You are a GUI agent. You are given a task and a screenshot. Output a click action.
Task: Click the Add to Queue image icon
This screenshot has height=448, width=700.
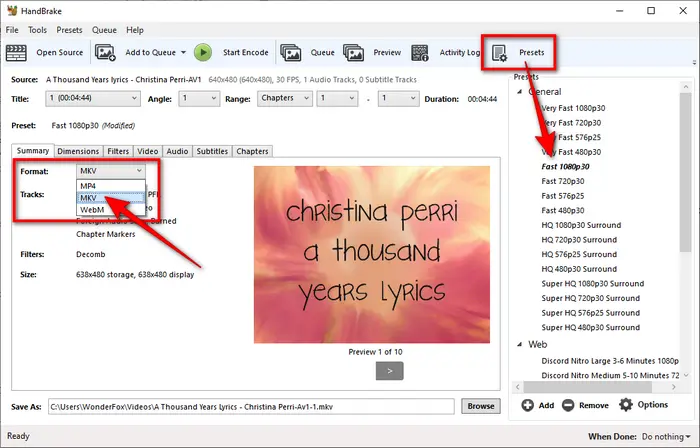[105, 53]
